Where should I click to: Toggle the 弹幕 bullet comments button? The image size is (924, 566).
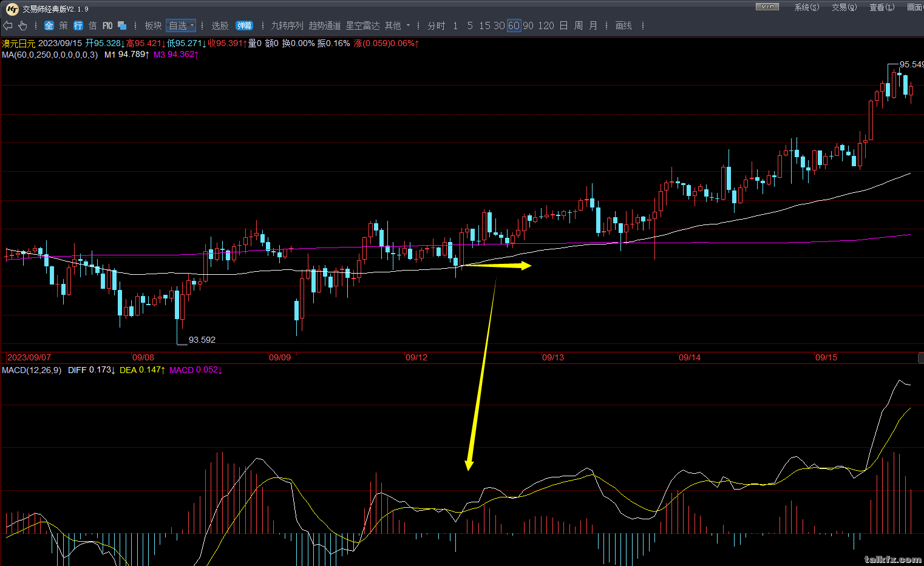coord(245,25)
